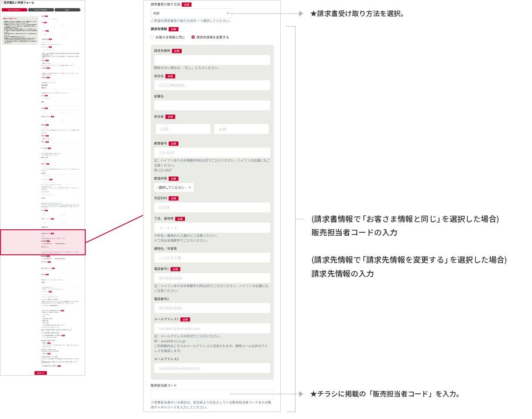Focus the 会社名 input field
Screen dimensions: 532x419
pos(212,86)
